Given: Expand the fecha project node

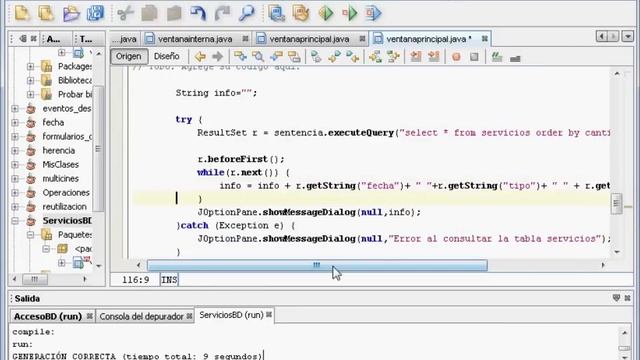Looking at the screenshot, I should [x=15, y=122].
